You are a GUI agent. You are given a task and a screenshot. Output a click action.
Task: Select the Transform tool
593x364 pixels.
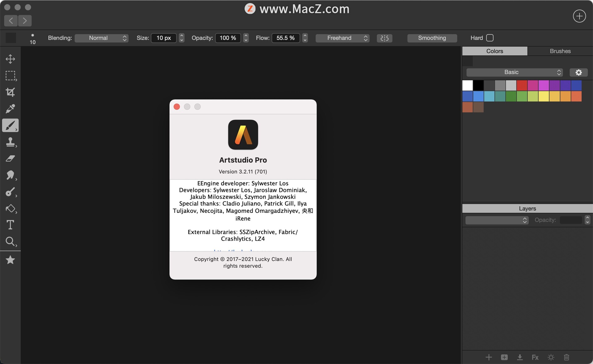pos(10,59)
